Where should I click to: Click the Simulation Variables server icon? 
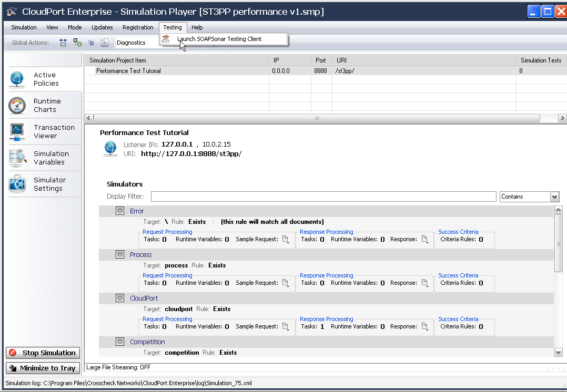coord(17,158)
